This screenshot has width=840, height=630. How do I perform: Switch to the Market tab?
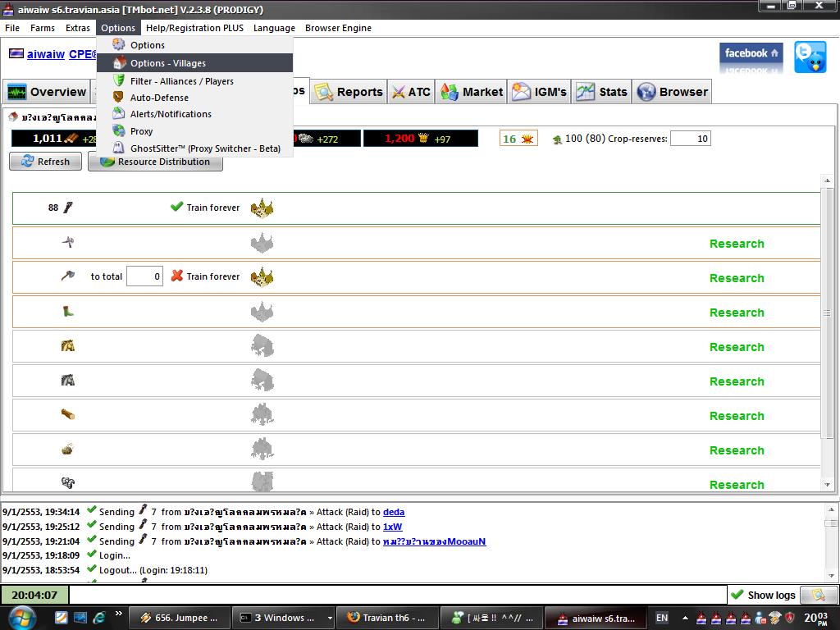click(x=472, y=92)
